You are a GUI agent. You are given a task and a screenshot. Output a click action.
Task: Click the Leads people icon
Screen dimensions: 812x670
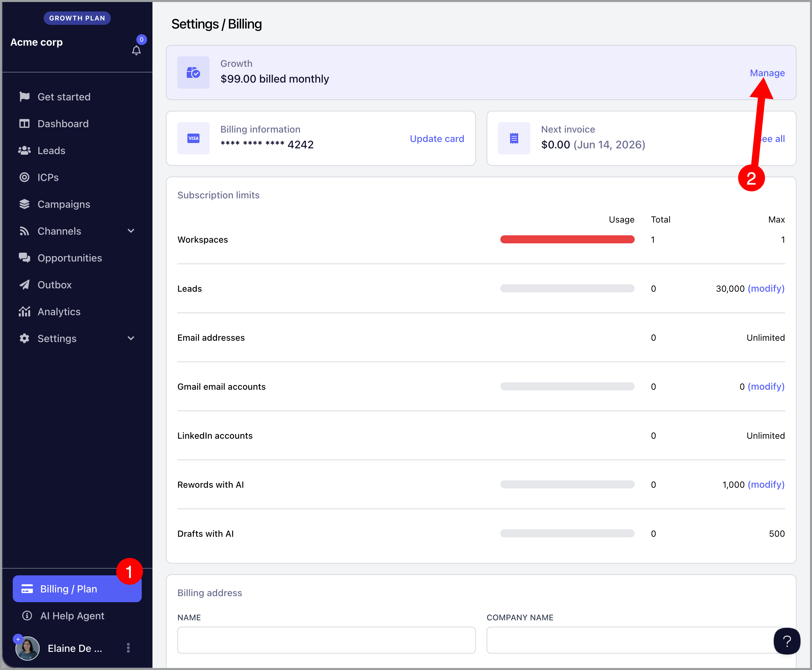[x=24, y=150]
